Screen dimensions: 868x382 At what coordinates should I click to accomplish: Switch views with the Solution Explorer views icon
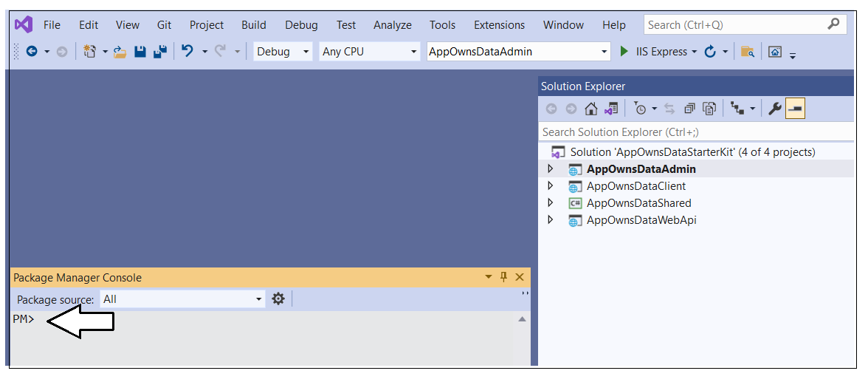tap(611, 109)
